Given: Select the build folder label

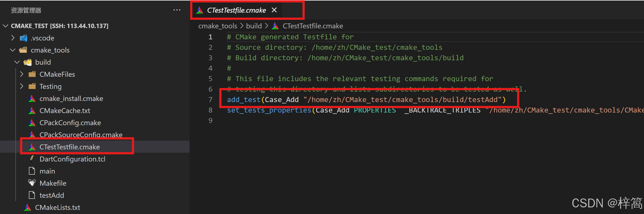Looking at the screenshot, I should point(43,62).
